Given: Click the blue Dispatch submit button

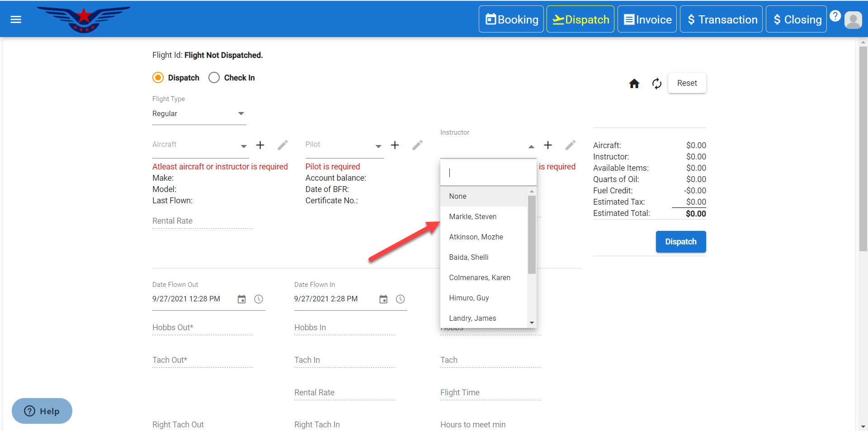Looking at the screenshot, I should pos(680,242).
